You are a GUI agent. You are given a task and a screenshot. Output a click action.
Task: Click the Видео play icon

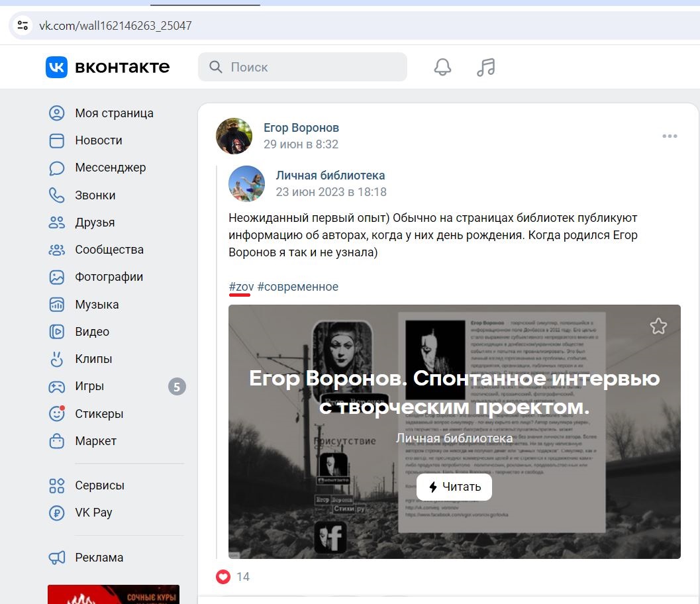(x=57, y=332)
